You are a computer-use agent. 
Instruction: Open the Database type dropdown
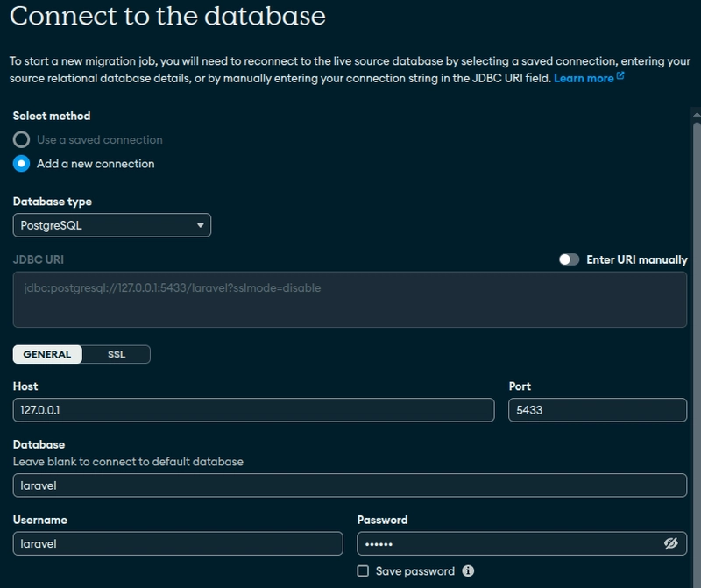[x=111, y=225]
